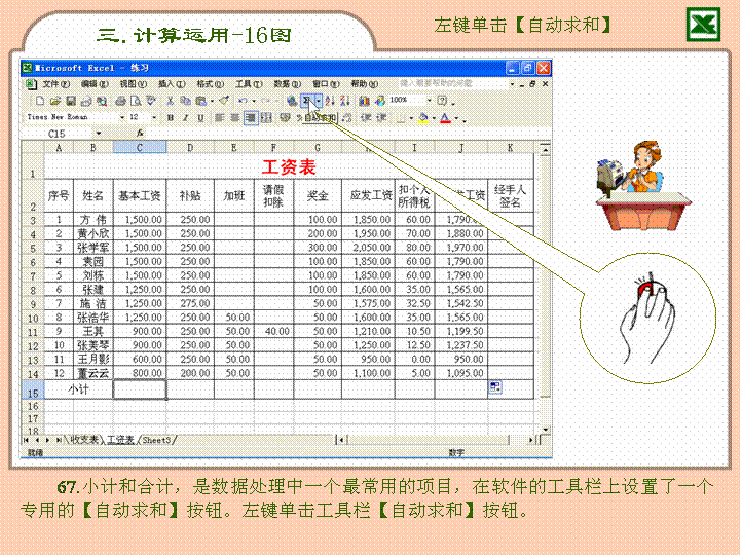Open Print Preview from toolbar
The height and width of the screenshot is (555, 740).
coord(135,101)
